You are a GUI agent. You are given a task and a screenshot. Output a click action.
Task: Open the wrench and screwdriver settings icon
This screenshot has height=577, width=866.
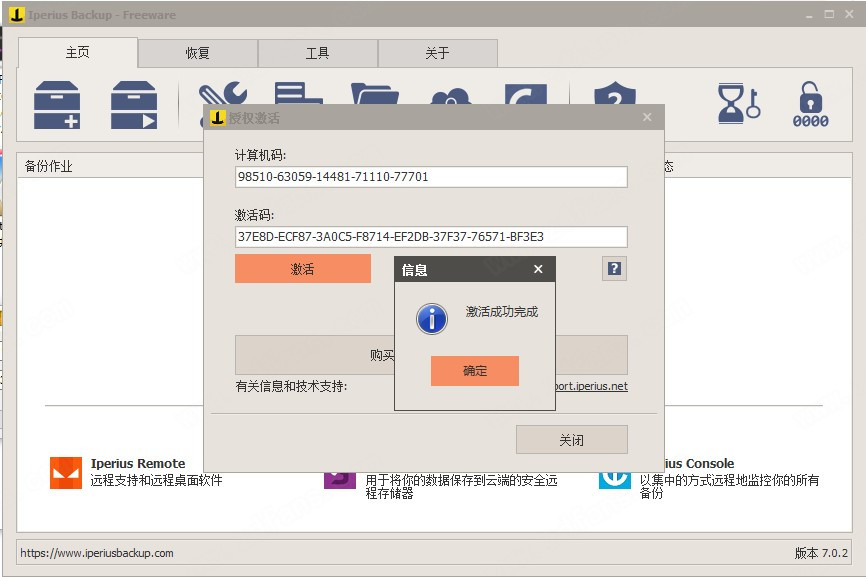(x=223, y=93)
